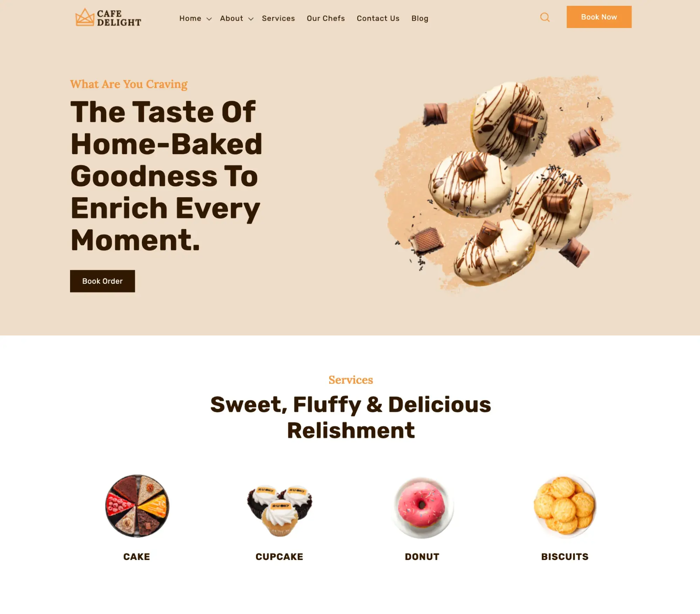Click the Book Order button
The image size is (700, 614).
click(102, 281)
